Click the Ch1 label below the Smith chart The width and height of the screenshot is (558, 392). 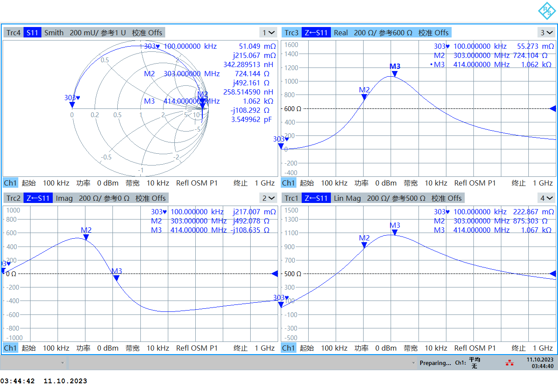click(x=10, y=183)
